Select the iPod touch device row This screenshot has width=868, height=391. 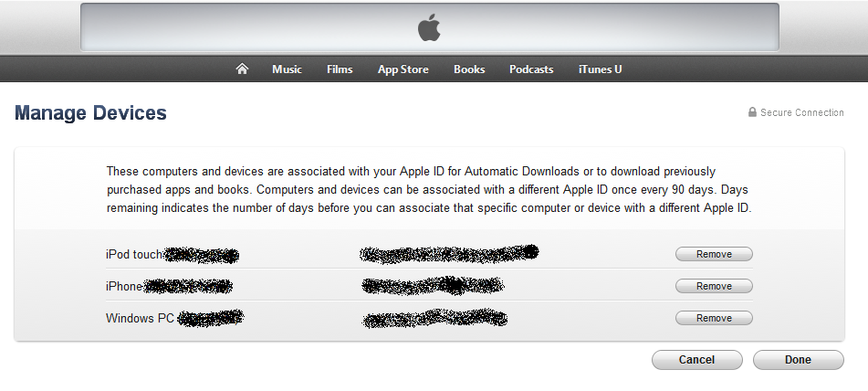[429, 254]
